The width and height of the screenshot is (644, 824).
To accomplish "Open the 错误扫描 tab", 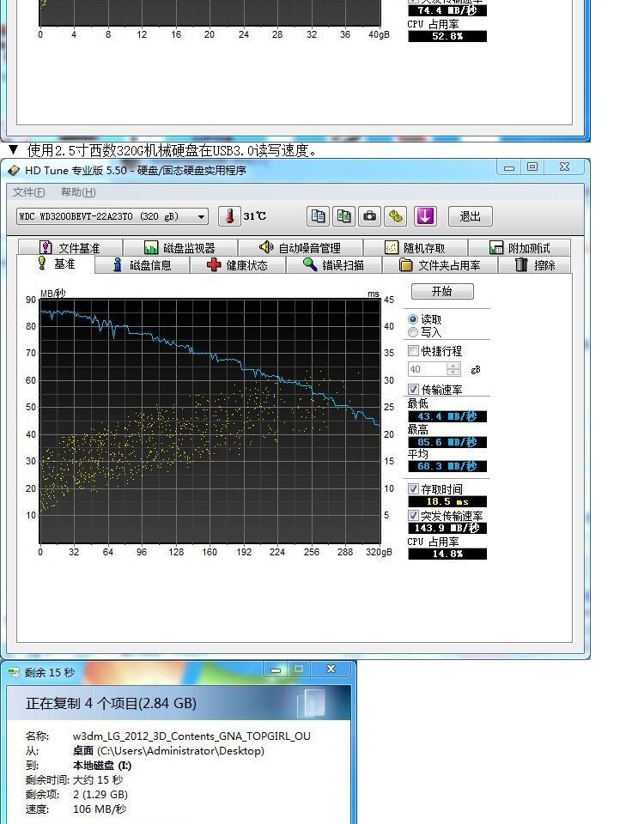I will (x=333, y=265).
